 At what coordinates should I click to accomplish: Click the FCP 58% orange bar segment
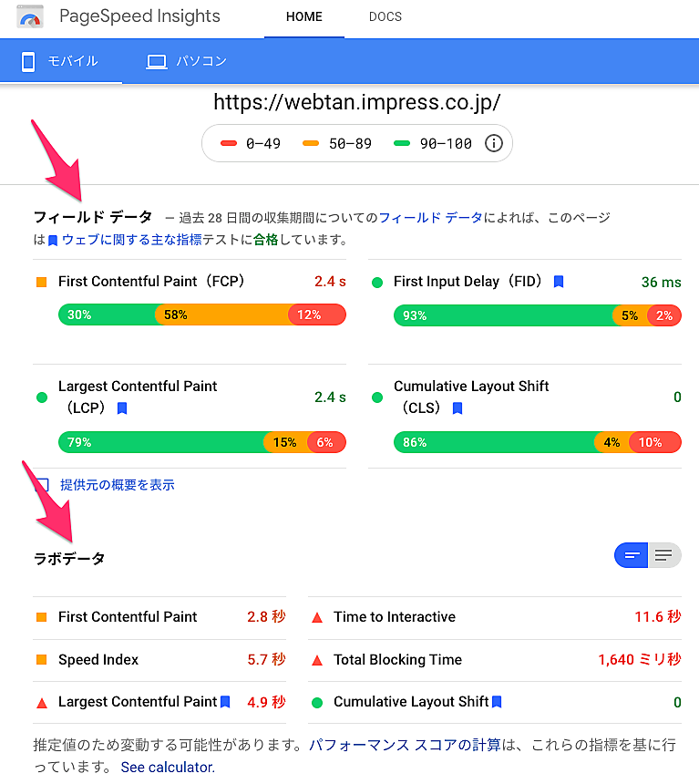click(221, 315)
